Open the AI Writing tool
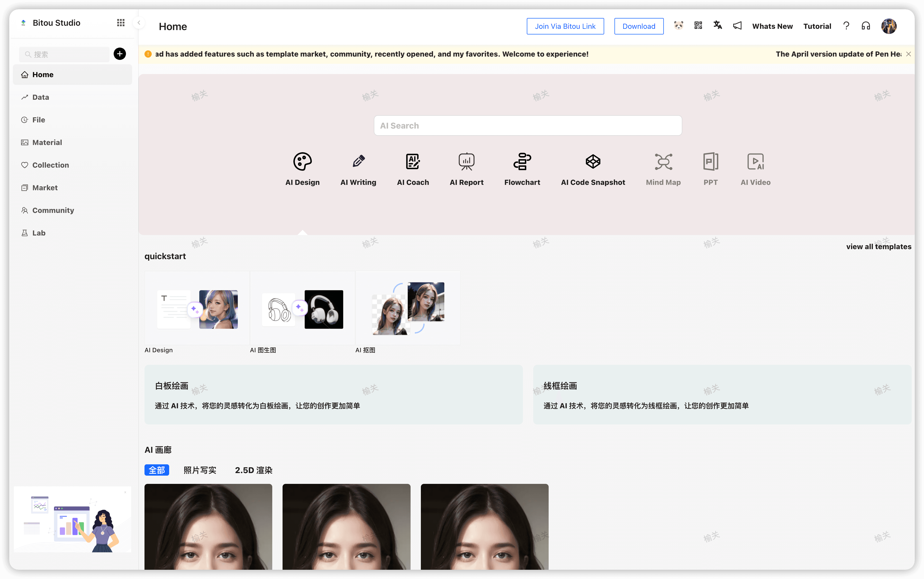The image size is (924, 579). point(358,168)
